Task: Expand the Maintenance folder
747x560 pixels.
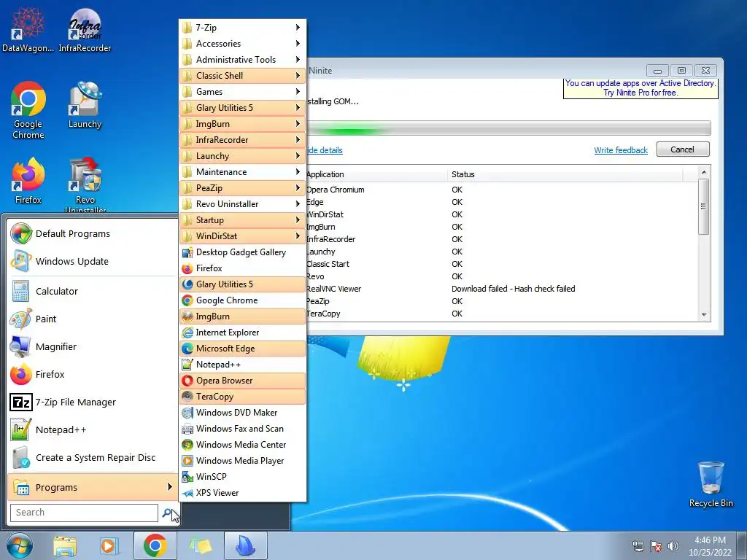Action: coord(242,172)
